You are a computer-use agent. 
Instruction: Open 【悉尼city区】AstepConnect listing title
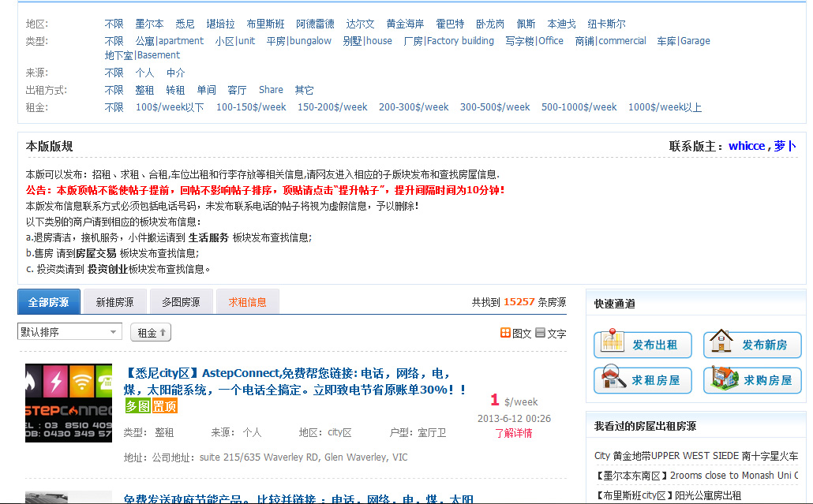point(295,381)
